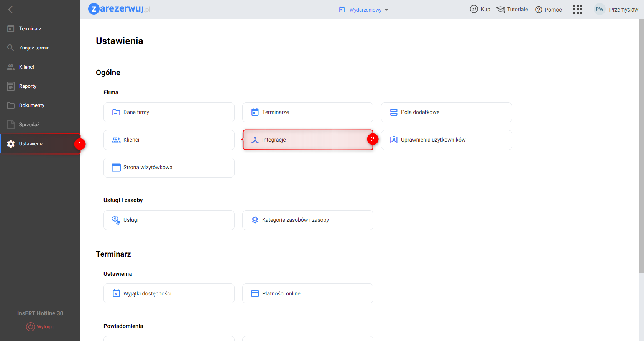This screenshot has height=341, width=644.
Task: Select Dokumenty from the sidebar
Action: 31,105
